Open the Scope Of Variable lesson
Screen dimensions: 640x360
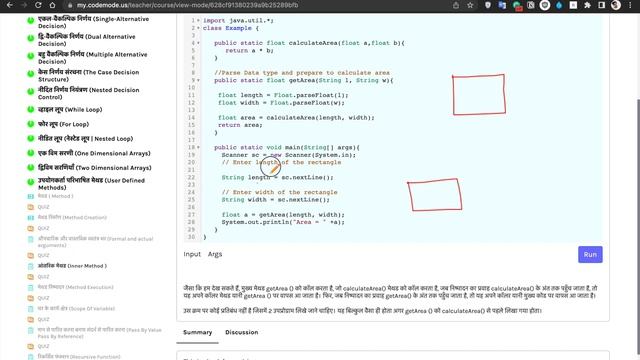76,309
